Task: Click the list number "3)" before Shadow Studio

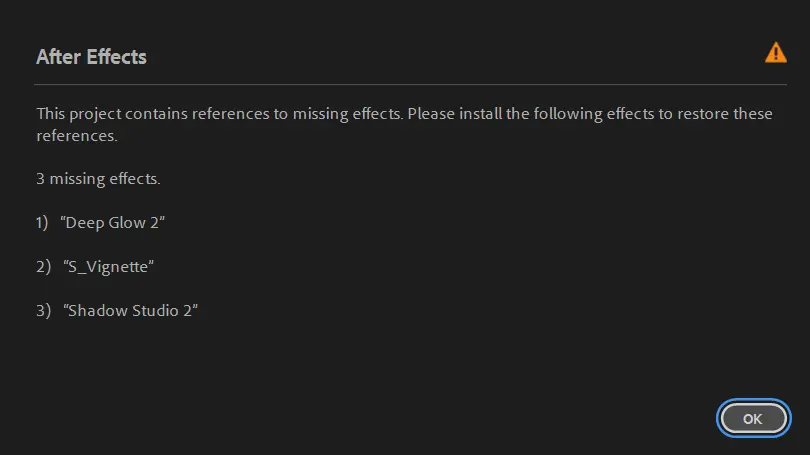Action: [42, 311]
